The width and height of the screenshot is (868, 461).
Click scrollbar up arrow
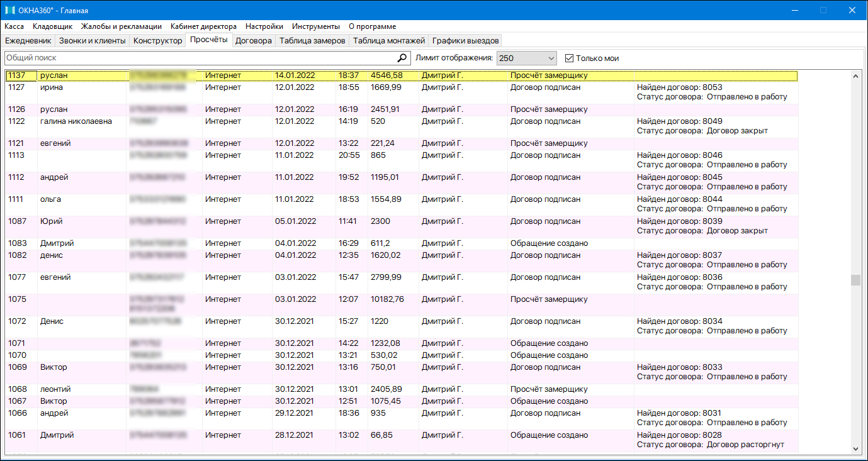click(855, 75)
